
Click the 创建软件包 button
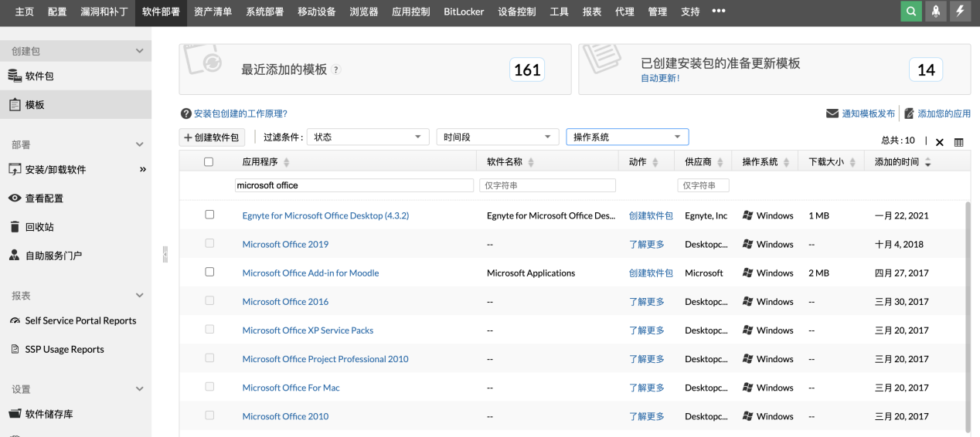pos(213,137)
